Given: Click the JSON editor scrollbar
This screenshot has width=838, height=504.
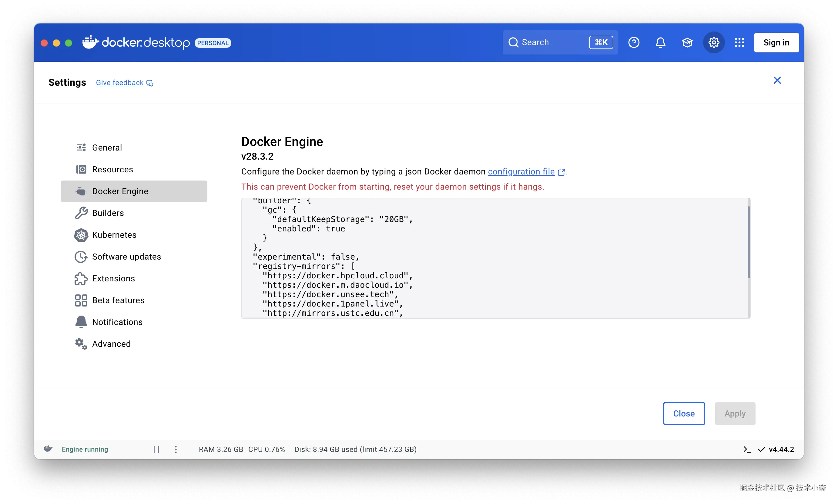Looking at the screenshot, I should (748, 243).
